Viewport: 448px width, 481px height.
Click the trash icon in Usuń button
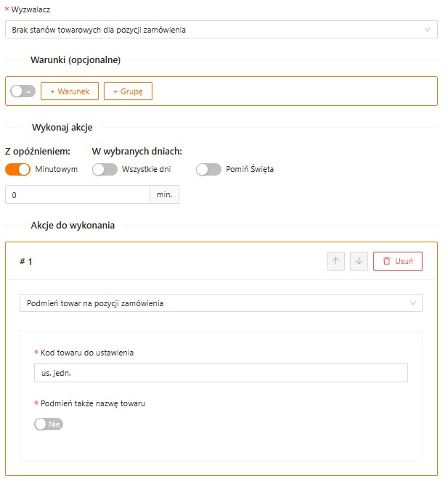tap(386, 261)
